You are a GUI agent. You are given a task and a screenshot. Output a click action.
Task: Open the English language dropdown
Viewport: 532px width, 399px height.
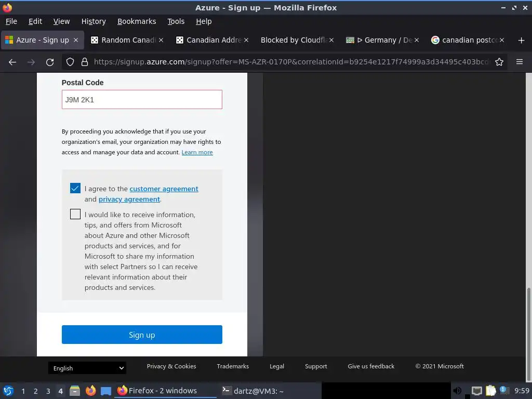coord(87,368)
